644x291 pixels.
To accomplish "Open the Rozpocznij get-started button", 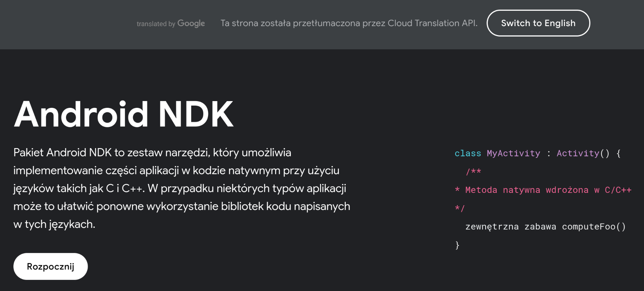I will [51, 266].
